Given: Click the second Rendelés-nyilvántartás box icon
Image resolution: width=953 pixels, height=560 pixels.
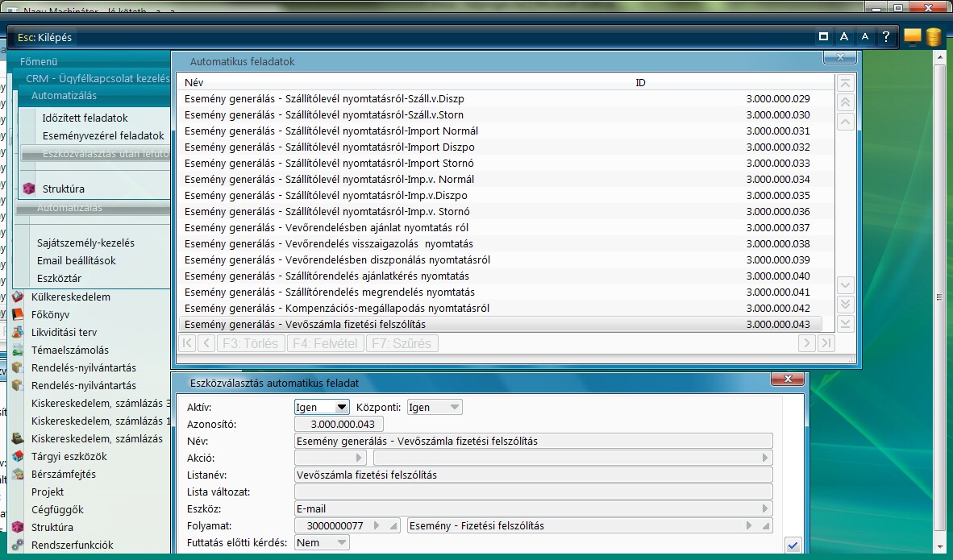Looking at the screenshot, I should [x=18, y=385].
